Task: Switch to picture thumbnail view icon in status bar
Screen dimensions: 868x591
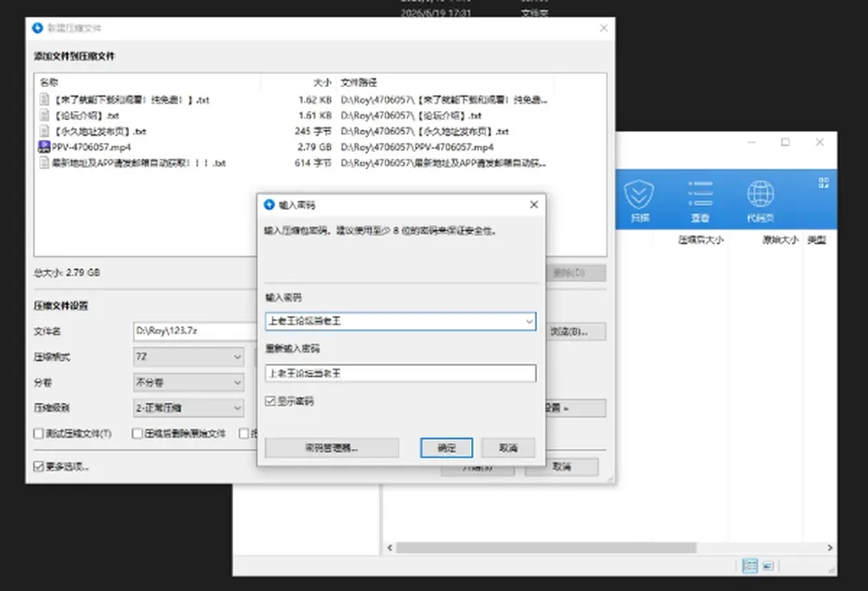Action: pos(768,566)
